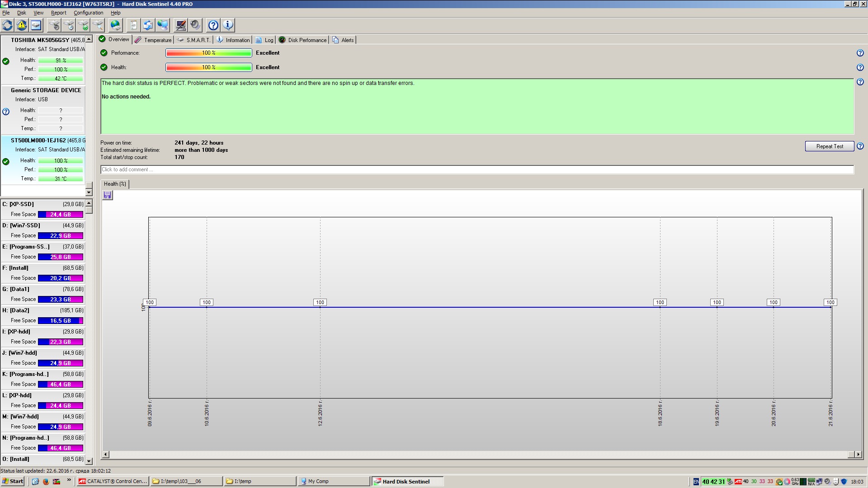This screenshot has width=868, height=488.
Task: Select ST500LM000-1EJ162 disk in list
Action: (x=43, y=160)
